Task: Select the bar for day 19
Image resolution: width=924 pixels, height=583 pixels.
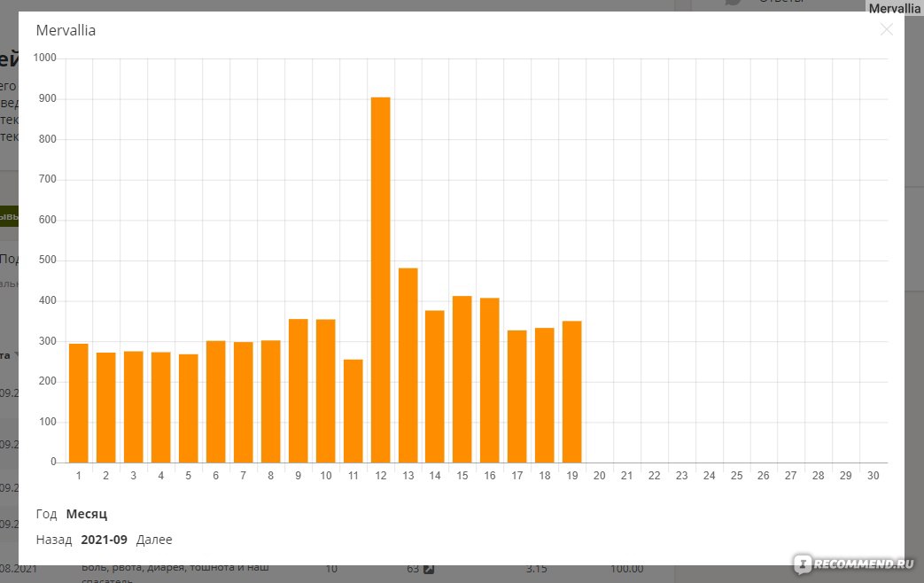Action: point(571,392)
